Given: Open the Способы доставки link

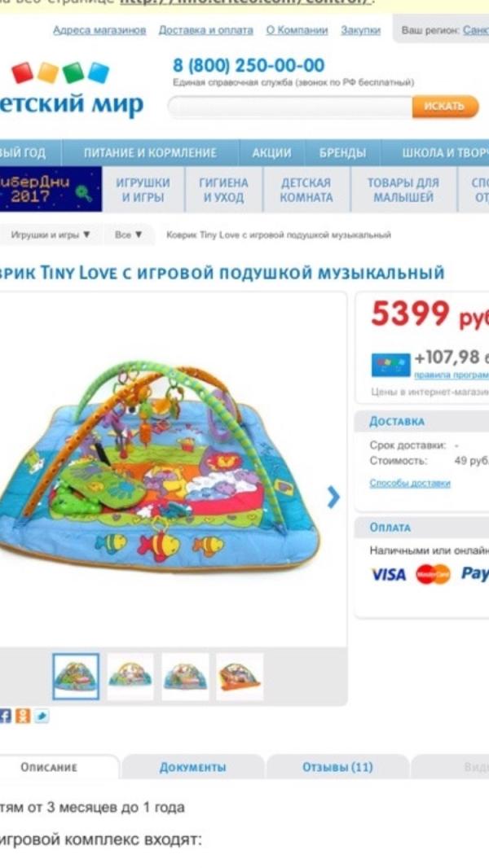Looking at the screenshot, I should pyautogui.click(x=410, y=484).
